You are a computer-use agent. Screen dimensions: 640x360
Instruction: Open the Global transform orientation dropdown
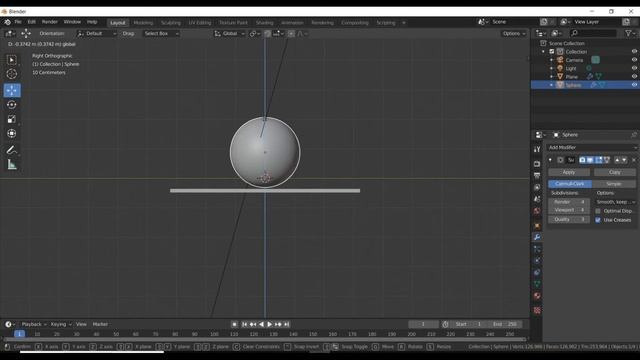230,33
